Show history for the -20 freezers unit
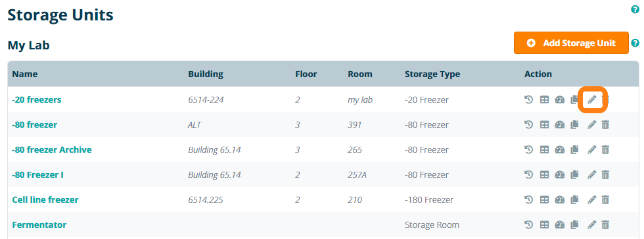Image resolution: width=644 pixels, height=239 pixels. point(529,99)
